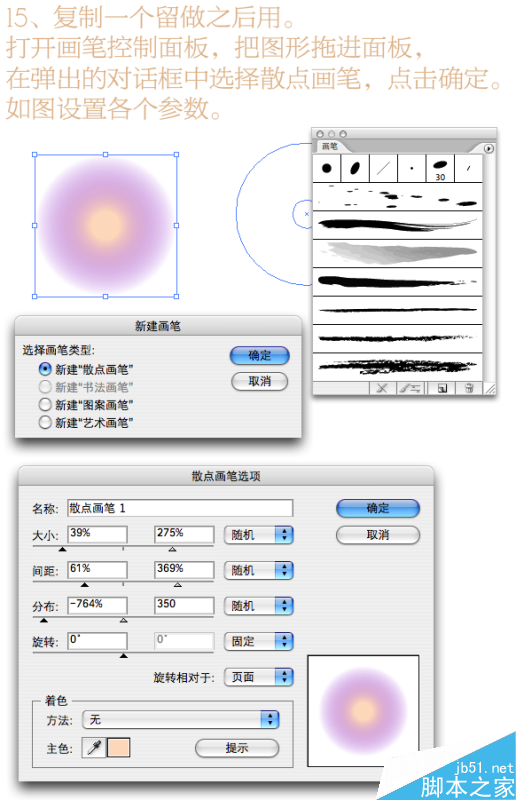Open the Brushes panel flyout menu arrow
Viewport: 516px width, 800px height.
[488, 148]
